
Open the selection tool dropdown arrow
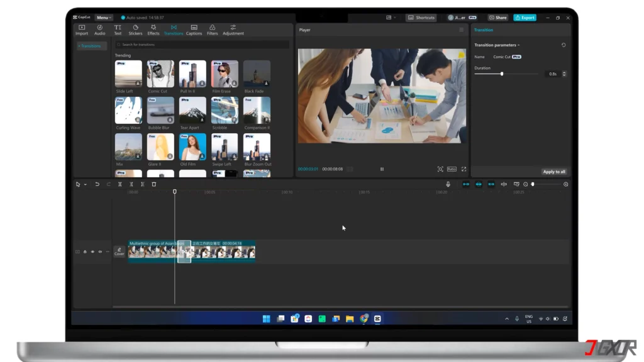[86, 185]
